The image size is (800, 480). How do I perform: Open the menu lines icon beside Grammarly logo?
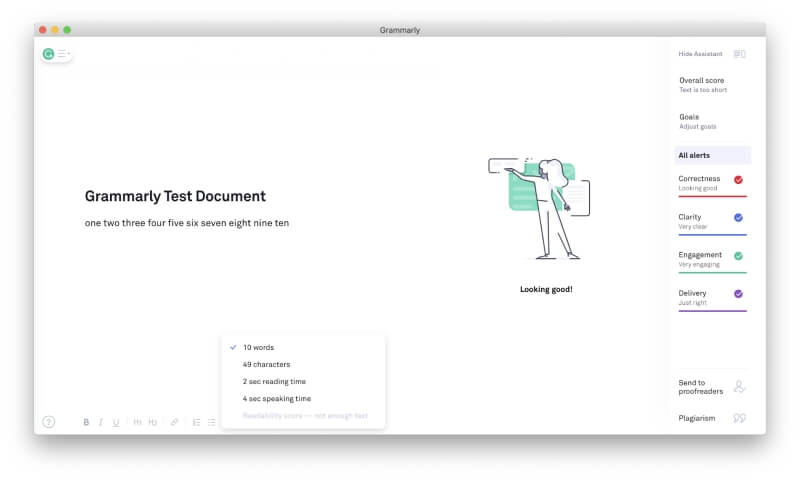click(x=63, y=54)
